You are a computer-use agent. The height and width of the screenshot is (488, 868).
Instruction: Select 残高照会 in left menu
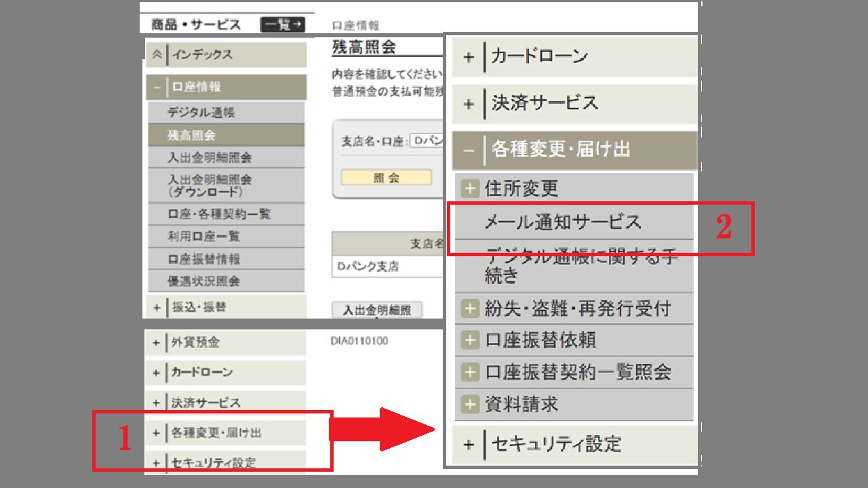(226, 135)
